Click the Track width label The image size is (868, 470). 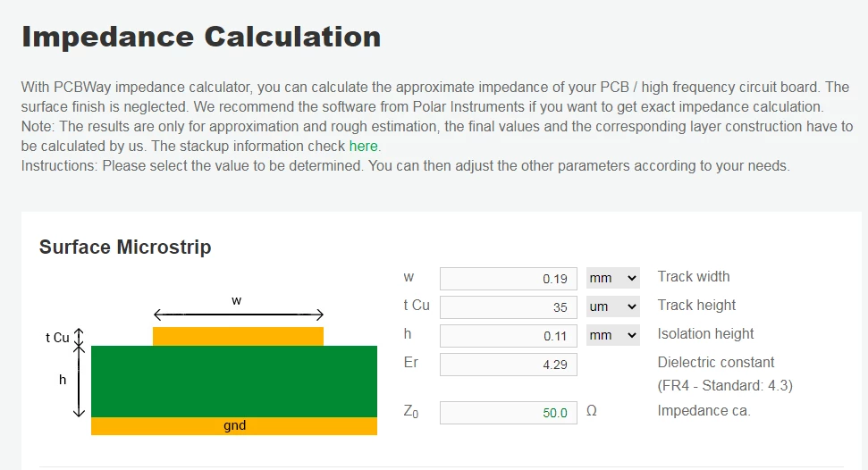point(694,276)
